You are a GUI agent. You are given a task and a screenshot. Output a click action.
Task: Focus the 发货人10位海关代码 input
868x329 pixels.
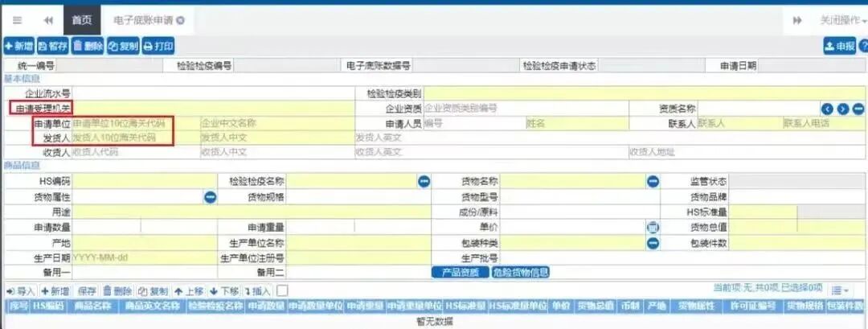coord(136,138)
